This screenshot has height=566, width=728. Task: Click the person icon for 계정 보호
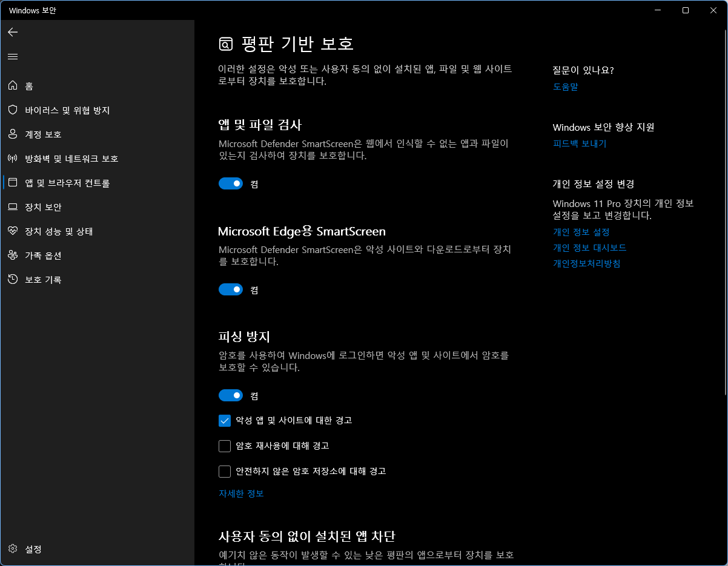(x=13, y=134)
